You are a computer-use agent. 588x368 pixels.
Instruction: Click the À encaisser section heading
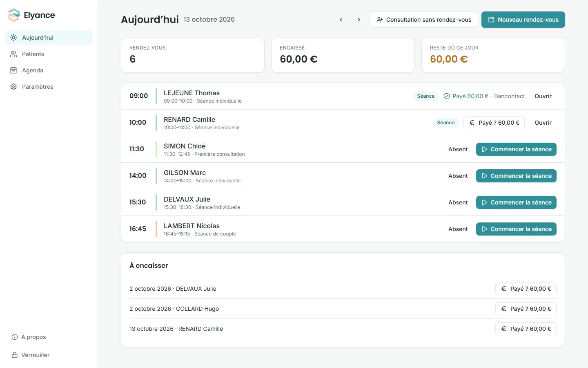tap(149, 265)
